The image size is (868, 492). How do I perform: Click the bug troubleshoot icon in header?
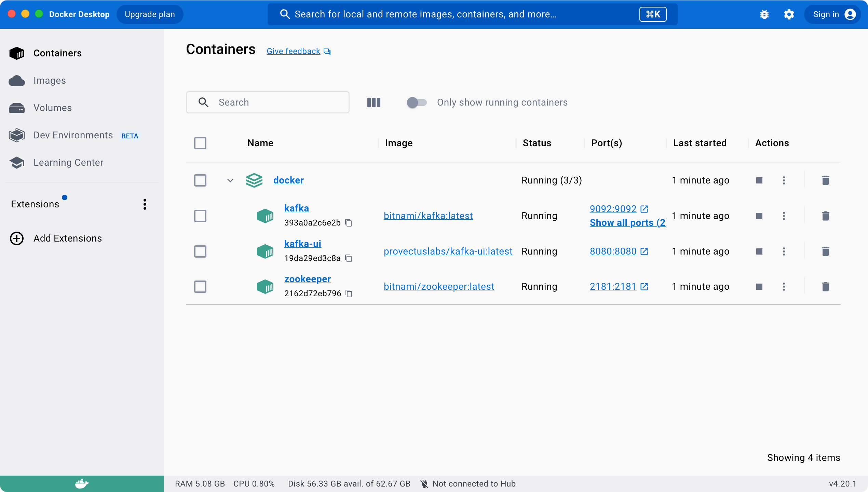[x=764, y=14]
